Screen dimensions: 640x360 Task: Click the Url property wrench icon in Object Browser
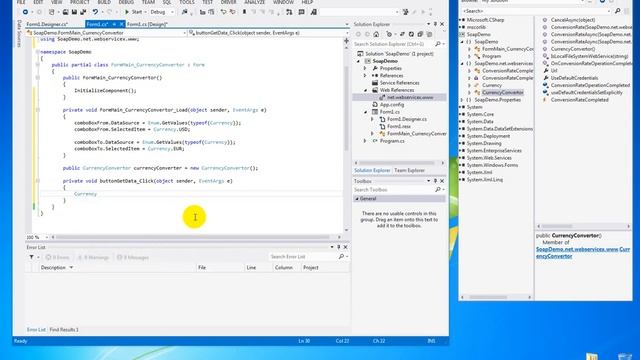pos(546,71)
